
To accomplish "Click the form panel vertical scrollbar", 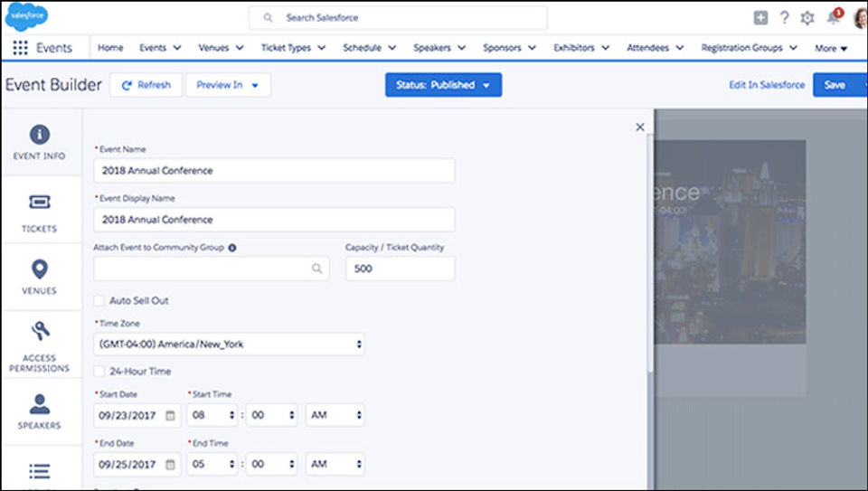I will point(650,253).
